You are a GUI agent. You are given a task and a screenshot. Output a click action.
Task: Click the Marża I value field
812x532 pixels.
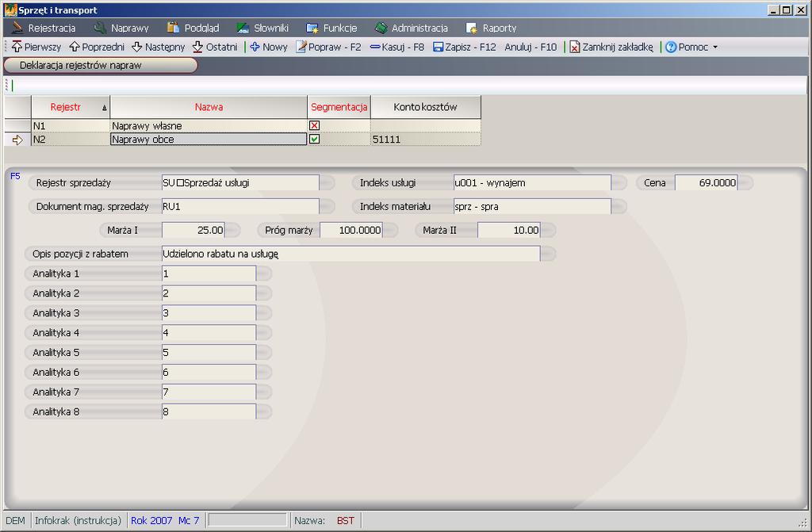(x=193, y=231)
